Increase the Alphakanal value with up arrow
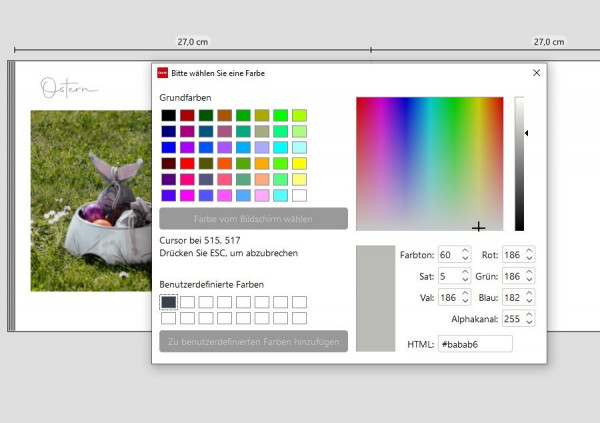 tap(529, 315)
